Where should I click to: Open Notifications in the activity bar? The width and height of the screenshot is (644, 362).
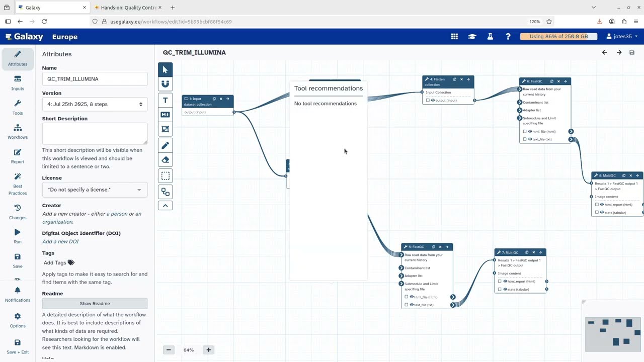[x=18, y=295]
